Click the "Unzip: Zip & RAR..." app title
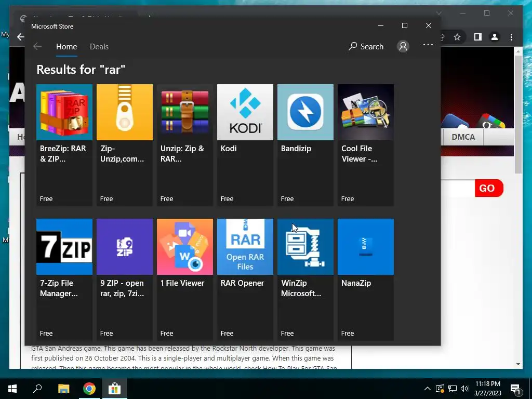The height and width of the screenshot is (399, 532). [182, 154]
